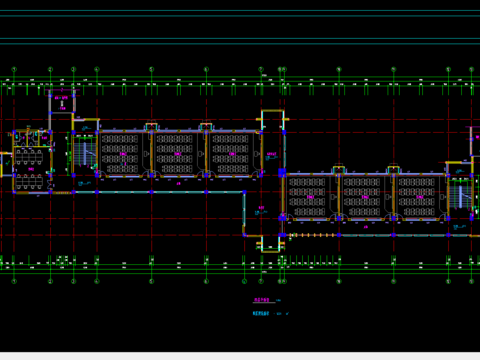Click the small entrance porch below the central link
Image resolution: width=480 pixels, height=360 pixels.
pos(270,244)
